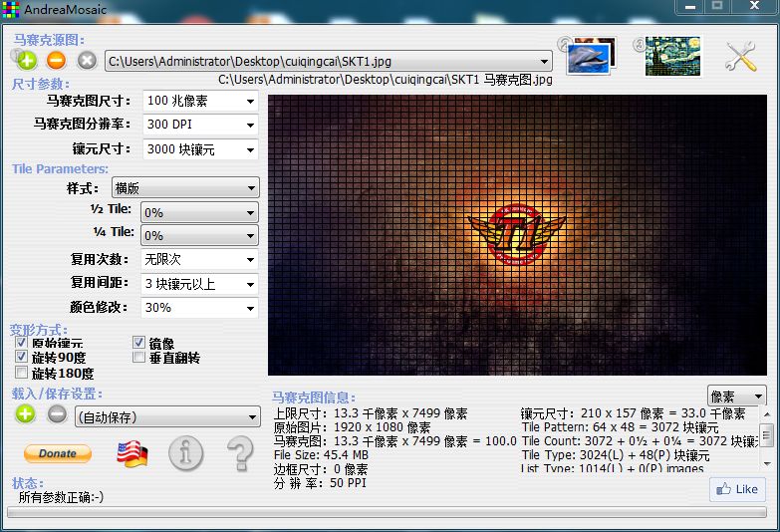This screenshot has width=780, height=532.
Task: Enable 垂直翻转 checkbox
Action: (x=138, y=358)
